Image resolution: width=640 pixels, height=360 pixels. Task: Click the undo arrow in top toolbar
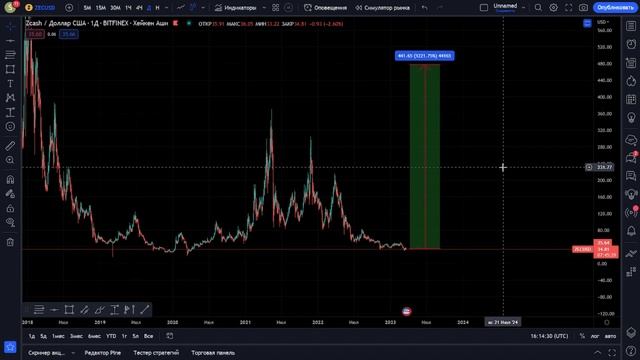424,8
